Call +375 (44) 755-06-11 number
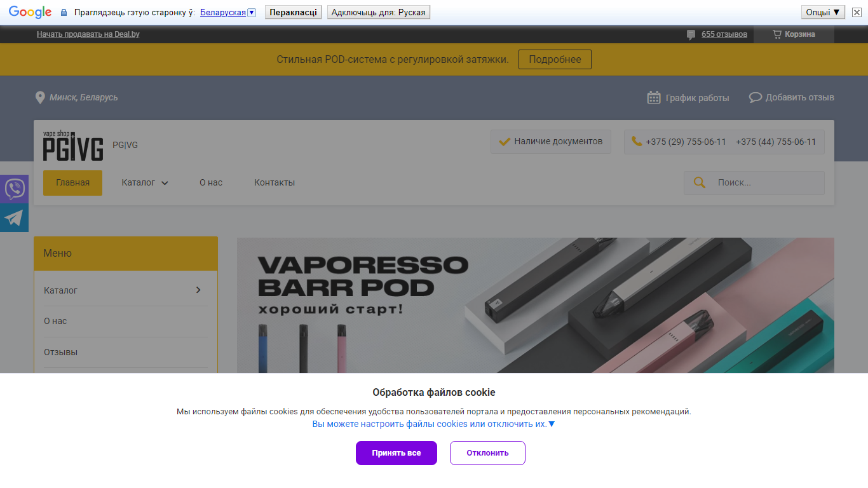The image size is (868, 488). pyautogui.click(x=776, y=142)
